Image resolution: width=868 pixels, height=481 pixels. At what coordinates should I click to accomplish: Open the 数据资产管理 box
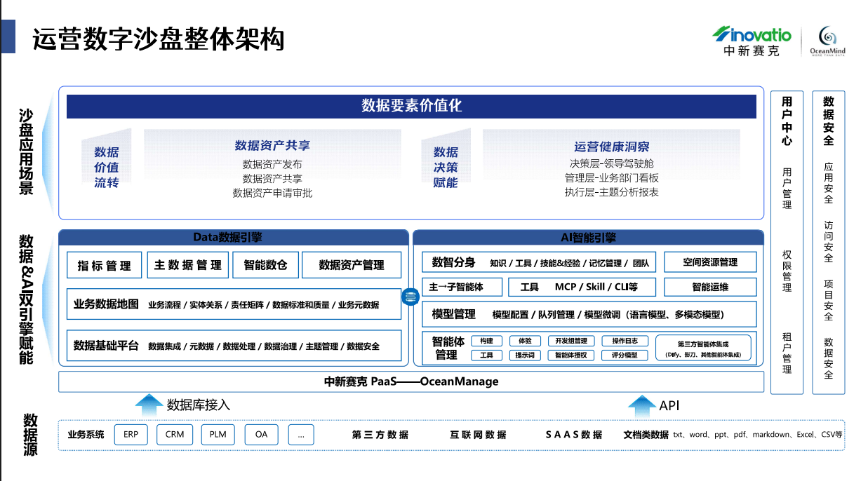tap(352, 265)
